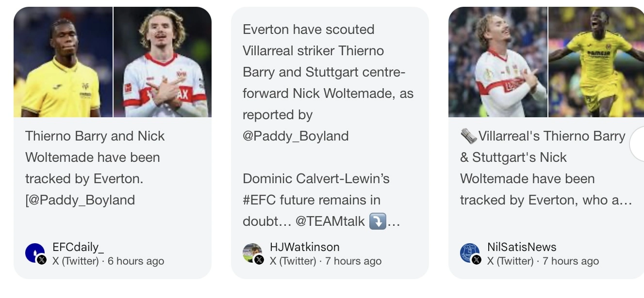The image size is (644, 298).
Task: View Thierno Barry photo in the EFCdaily_ card
Action: 63,62
